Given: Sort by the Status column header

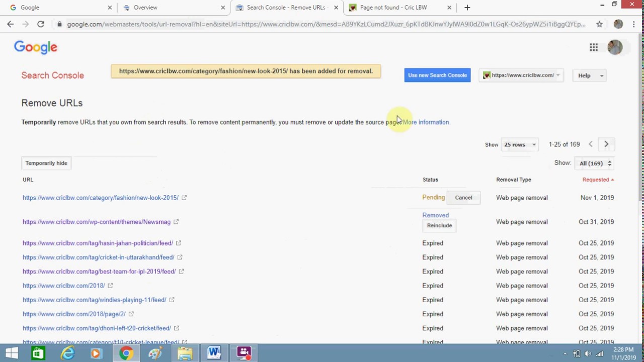Looking at the screenshot, I should coord(430,179).
